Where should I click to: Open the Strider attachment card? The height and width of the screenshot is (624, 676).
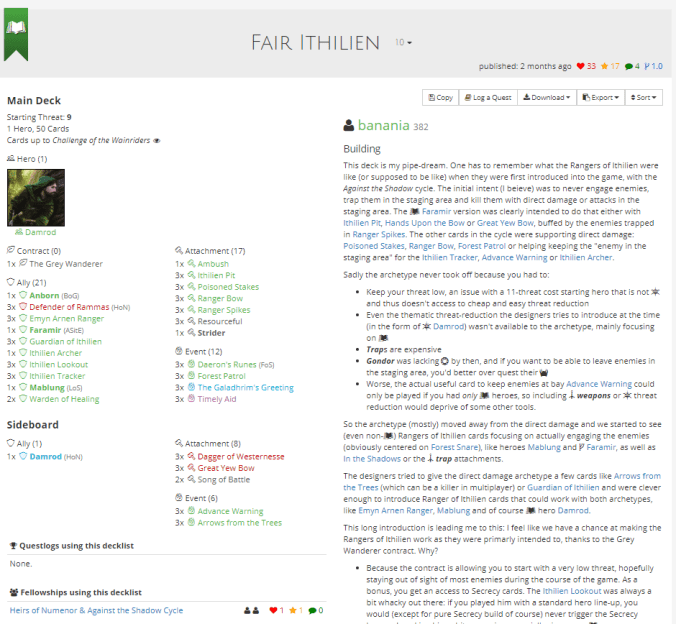[x=211, y=333]
